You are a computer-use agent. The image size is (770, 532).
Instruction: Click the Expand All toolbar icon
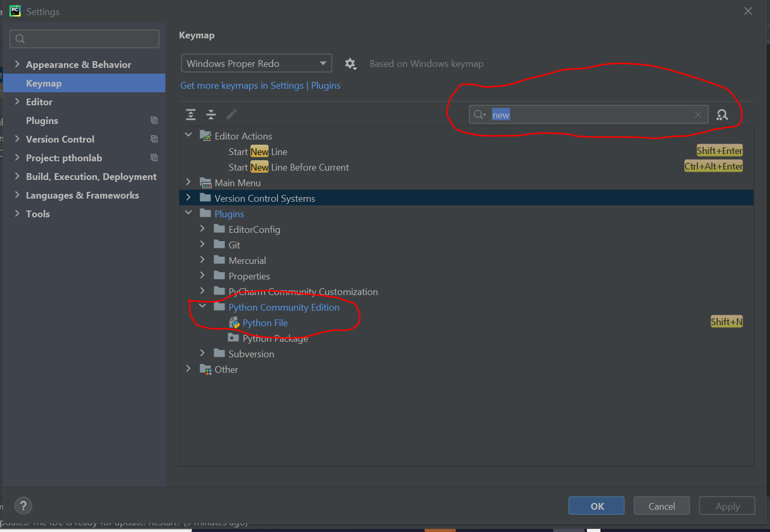191,115
